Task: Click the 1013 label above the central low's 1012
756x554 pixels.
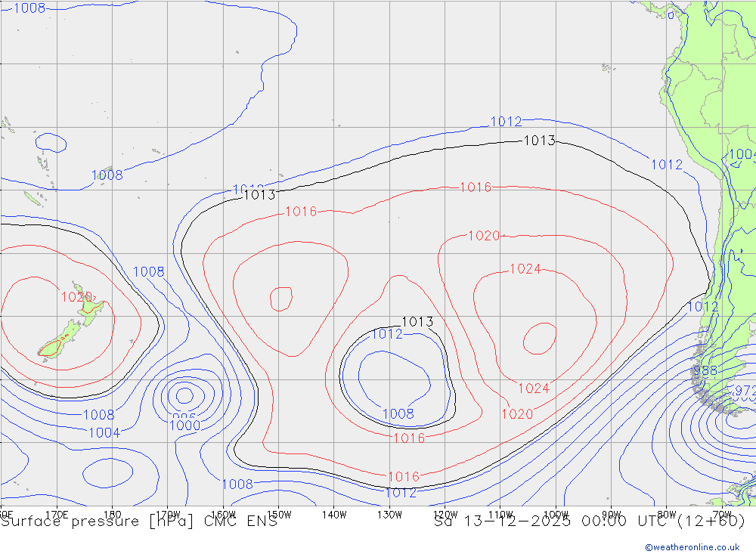Action: point(417,322)
